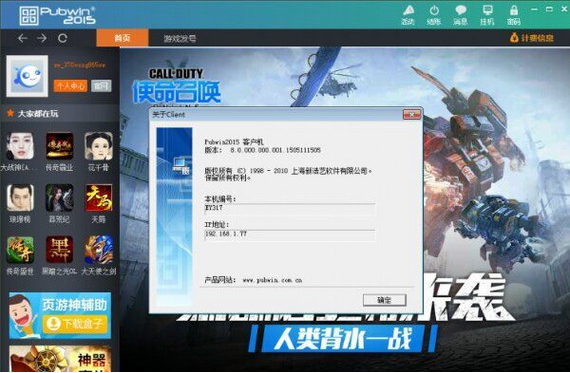Close the 关于Client dialog
The width and height of the screenshot is (570, 373).
(x=412, y=115)
